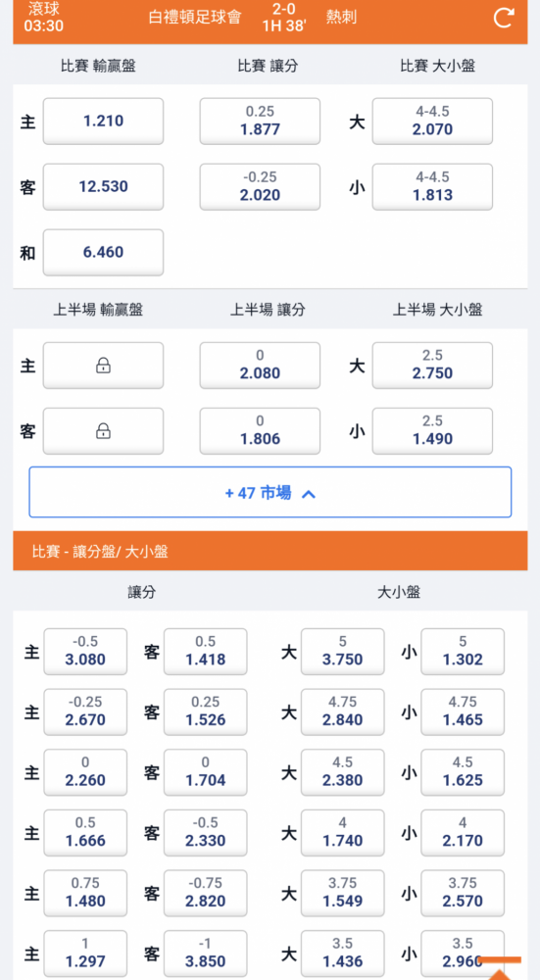Refresh odds with the circular arrow icon
This screenshot has width=540, height=980.
coord(504,18)
